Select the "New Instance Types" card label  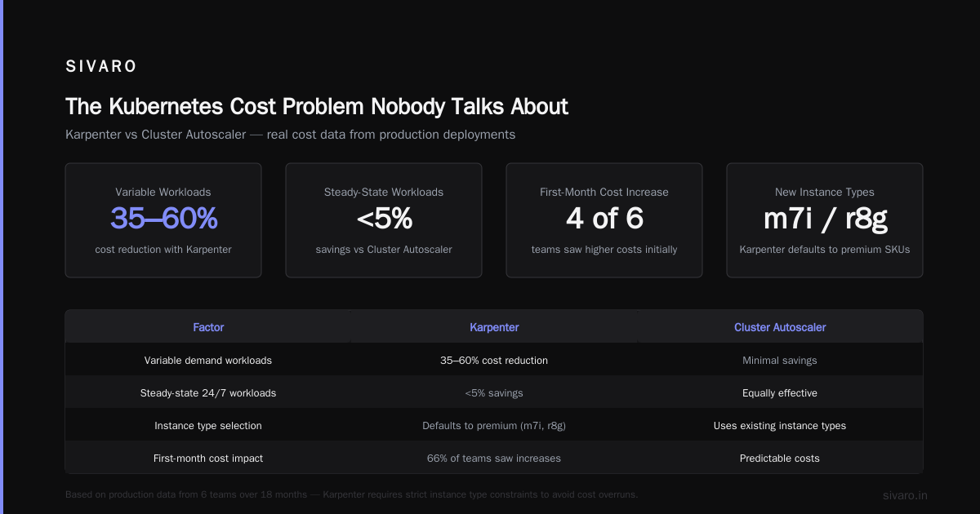point(825,193)
